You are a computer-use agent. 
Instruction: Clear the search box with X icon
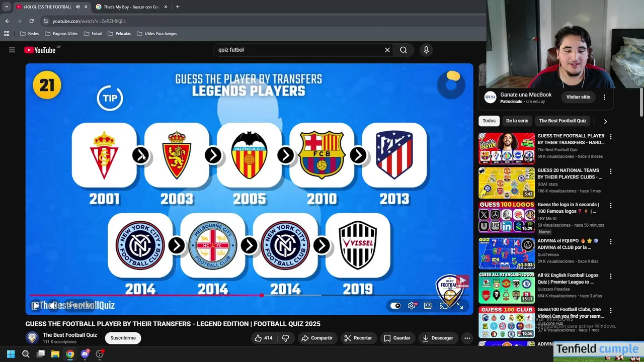click(387, 50)
